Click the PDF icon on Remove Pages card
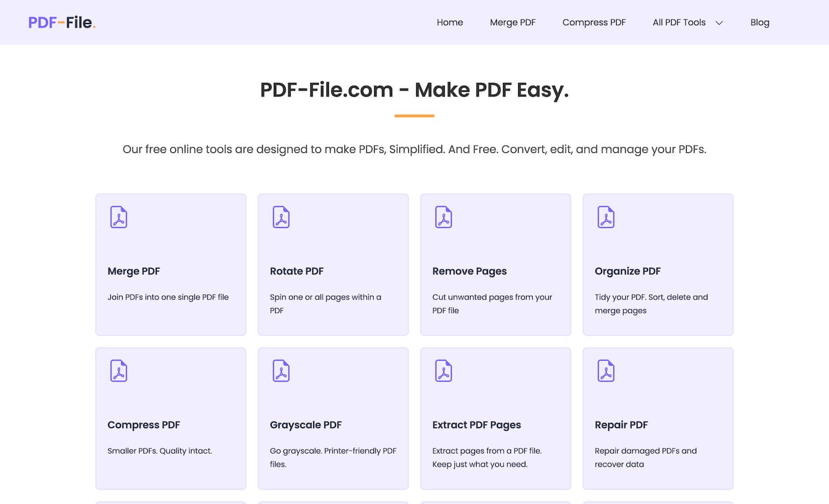829x504 pixels. pos(444,217)
